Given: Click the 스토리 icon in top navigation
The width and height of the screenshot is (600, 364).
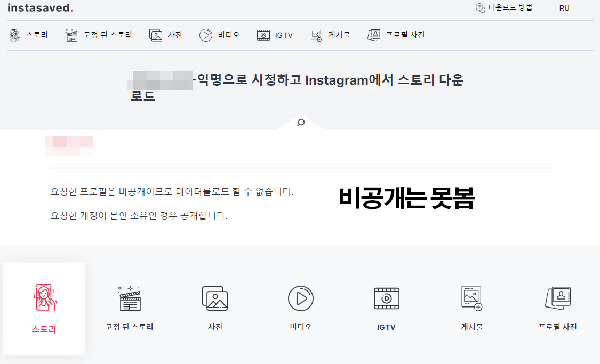Looking at the screenshot, I should coord(14,35).
